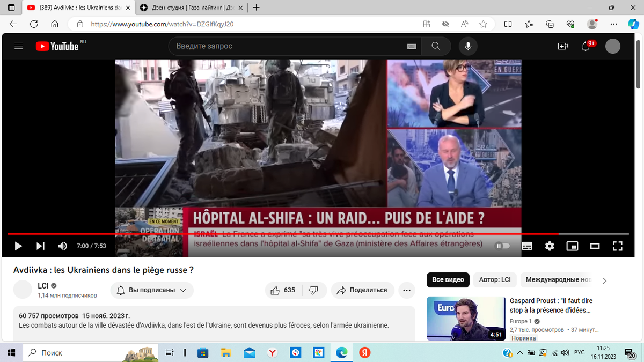Skip to the next video
This screenshot has width=644, height=362.
40,246
